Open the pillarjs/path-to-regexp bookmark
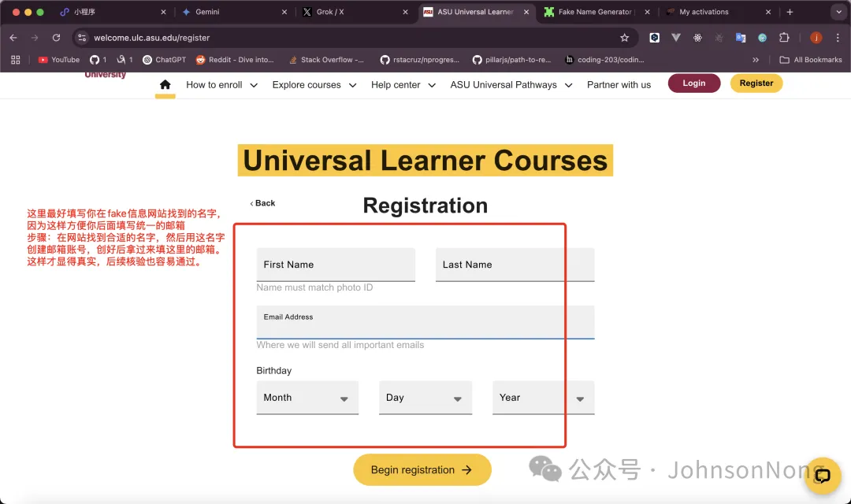851x504 pixels. (512, 60)
